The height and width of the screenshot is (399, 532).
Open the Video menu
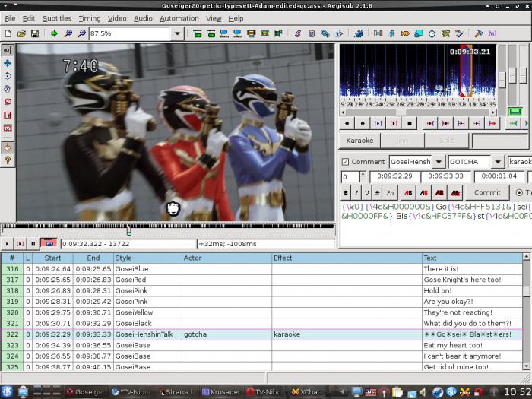tap(117, 18)
